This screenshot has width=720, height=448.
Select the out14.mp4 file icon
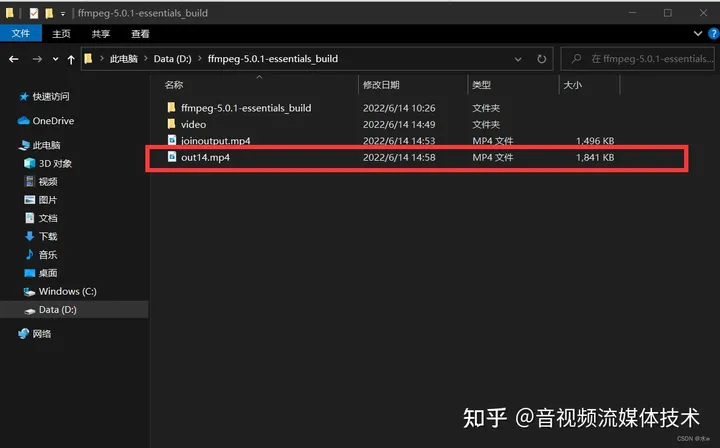point(171,157)
